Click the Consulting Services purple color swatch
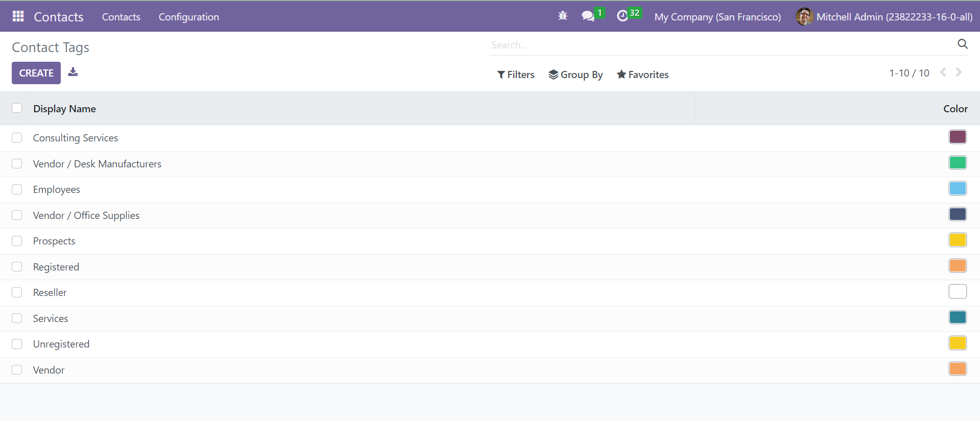This screenshot has height=421, width=980. tap(958, 137)
